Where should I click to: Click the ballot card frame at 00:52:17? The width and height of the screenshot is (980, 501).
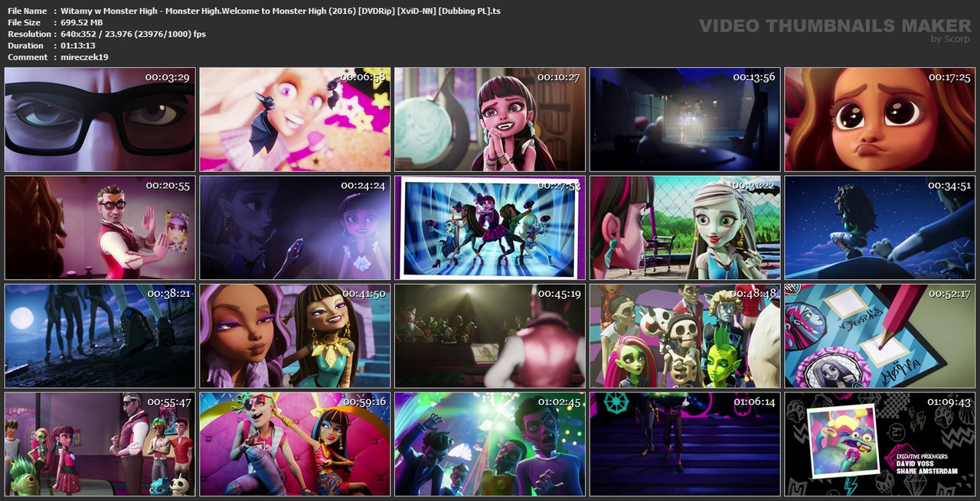(x=880, y=337)
